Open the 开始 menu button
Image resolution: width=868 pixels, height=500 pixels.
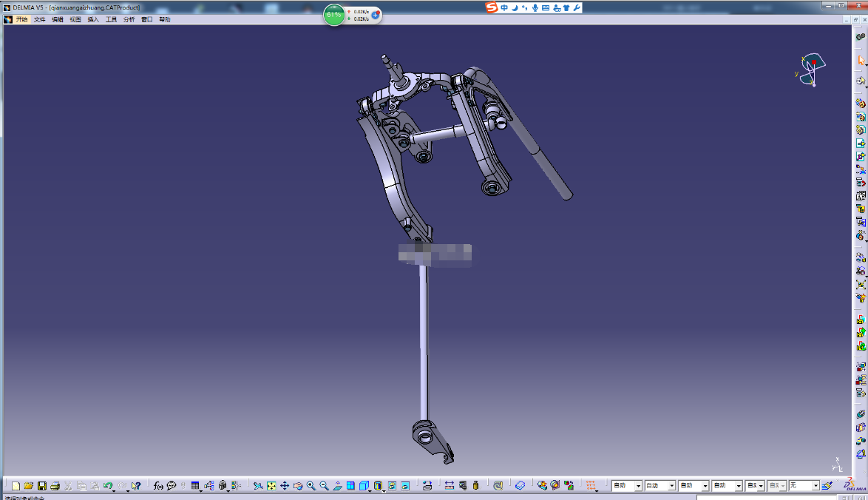pyautogui.click(x=21, y=19)
